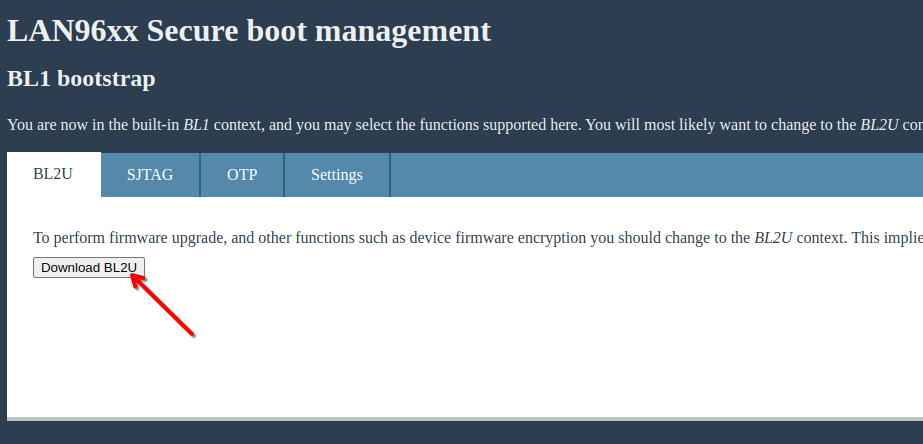
Task: Select the Settings tab
Action: pos(336,175)
